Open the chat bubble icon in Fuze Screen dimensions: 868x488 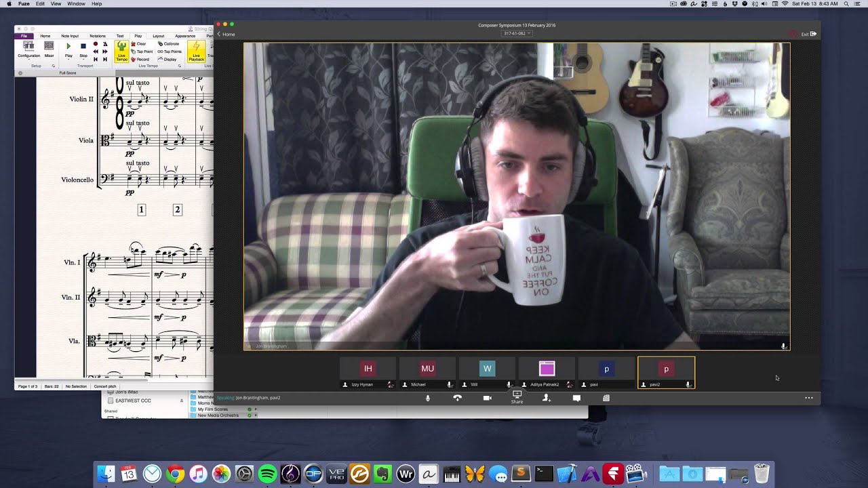point(576,398)
